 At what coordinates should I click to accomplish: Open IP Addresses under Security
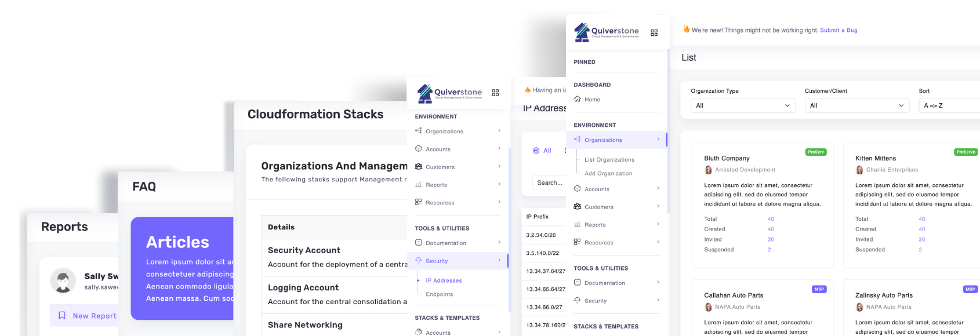click(444, 280)
